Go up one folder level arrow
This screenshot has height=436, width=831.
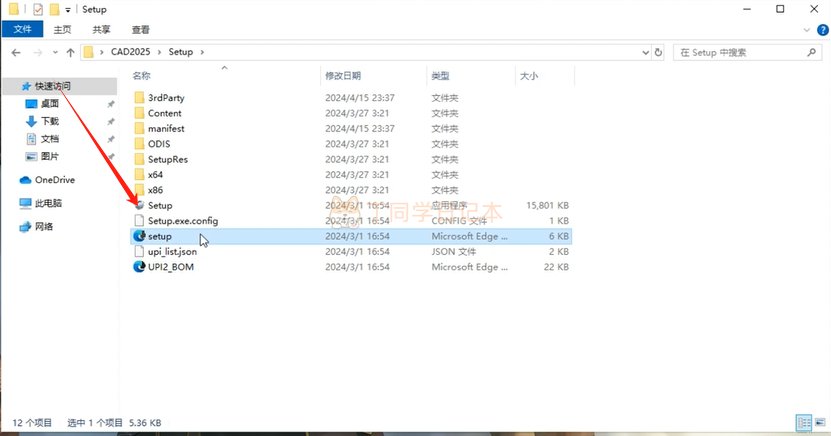pos(70,52)
